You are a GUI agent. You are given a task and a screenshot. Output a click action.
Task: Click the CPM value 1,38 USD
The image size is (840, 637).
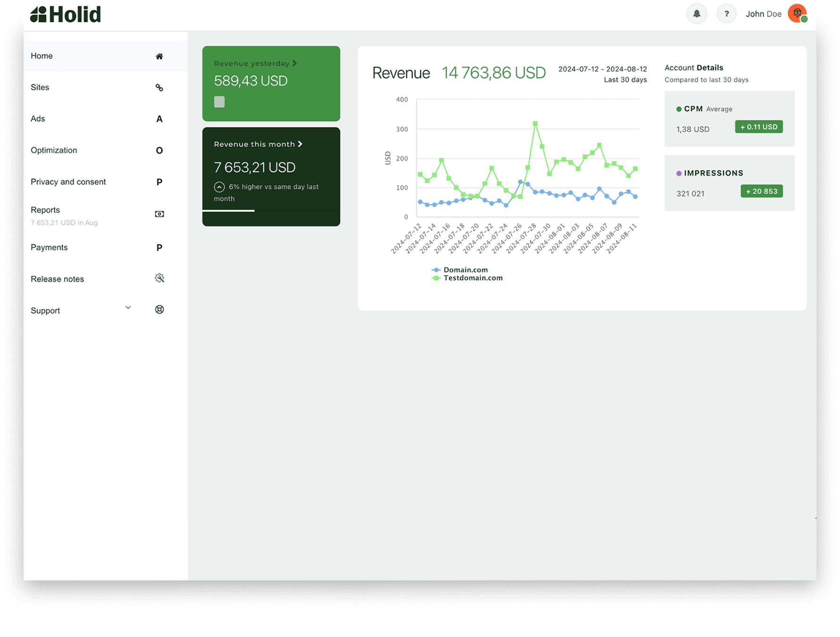693,129
